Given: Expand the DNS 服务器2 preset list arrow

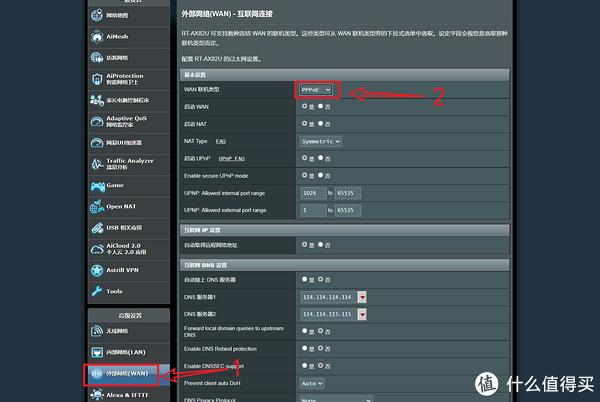Looking at the screenshot, I should pos(362,314).
